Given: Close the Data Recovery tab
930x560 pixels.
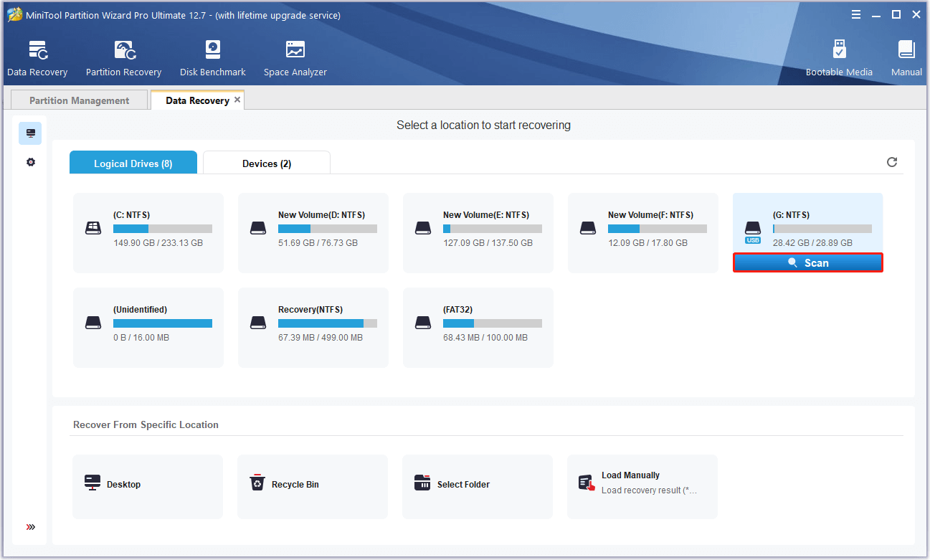Looking at the screenshot, I should tap(237, 100).
